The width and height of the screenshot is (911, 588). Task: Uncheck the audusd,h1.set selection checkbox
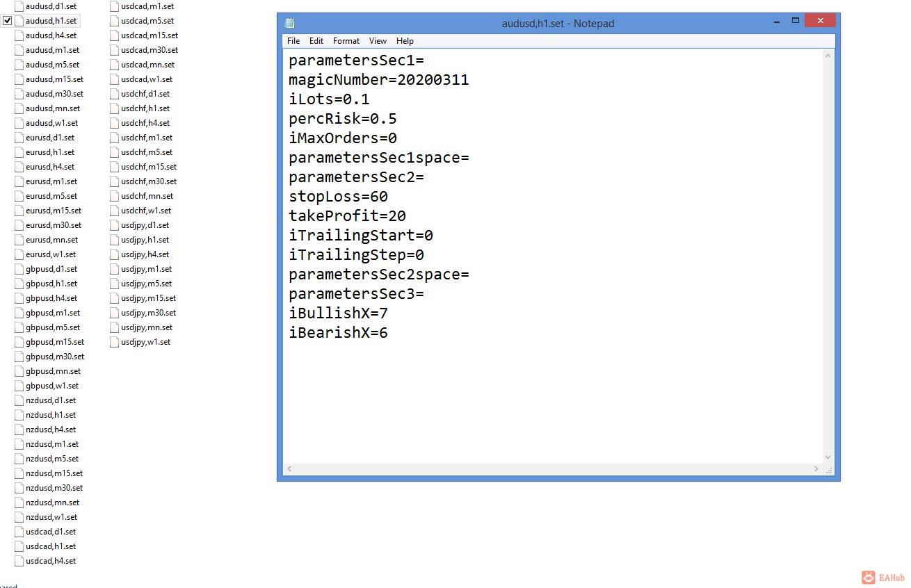point(8,21)
